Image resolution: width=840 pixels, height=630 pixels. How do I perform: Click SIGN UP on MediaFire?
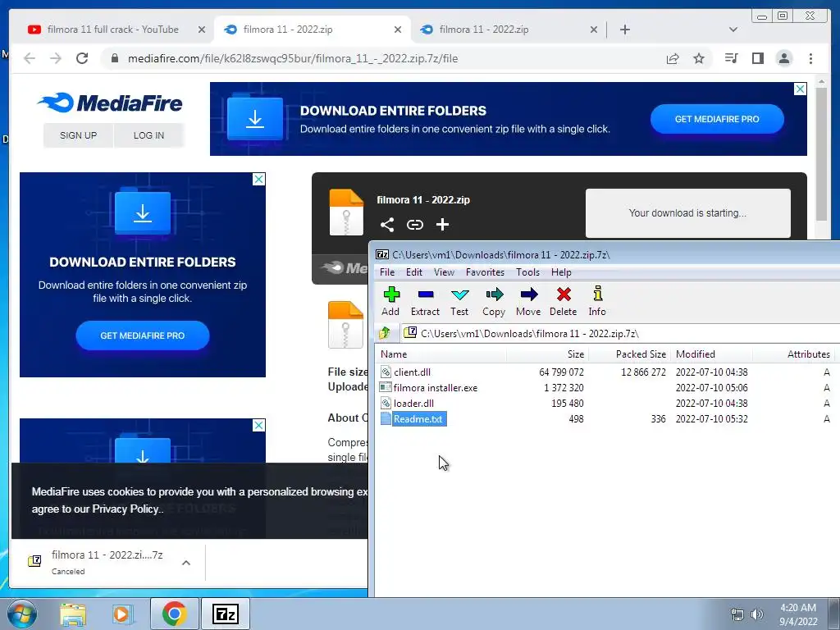[x=78, y=135]
